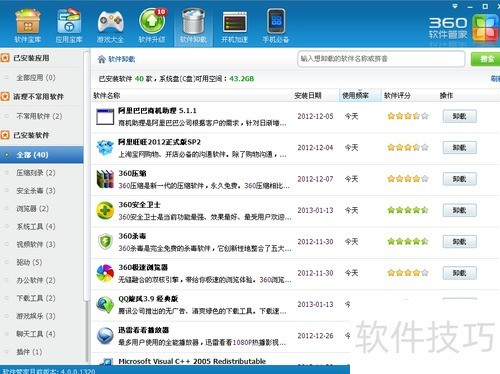Uninstall 阿里旺旺2012正式版SP2 via 卸载 button
The height and width of the screenshot is (374, 500).
(460, 148)
